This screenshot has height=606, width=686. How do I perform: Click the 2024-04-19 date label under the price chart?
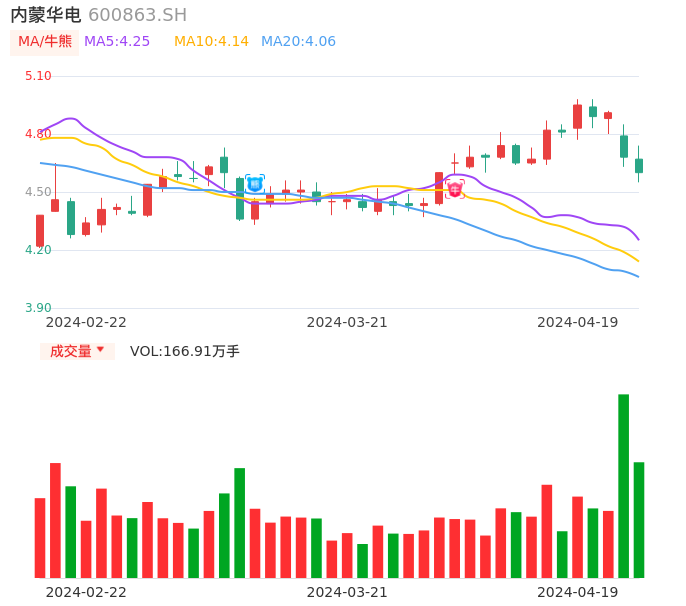click(578, 322)
